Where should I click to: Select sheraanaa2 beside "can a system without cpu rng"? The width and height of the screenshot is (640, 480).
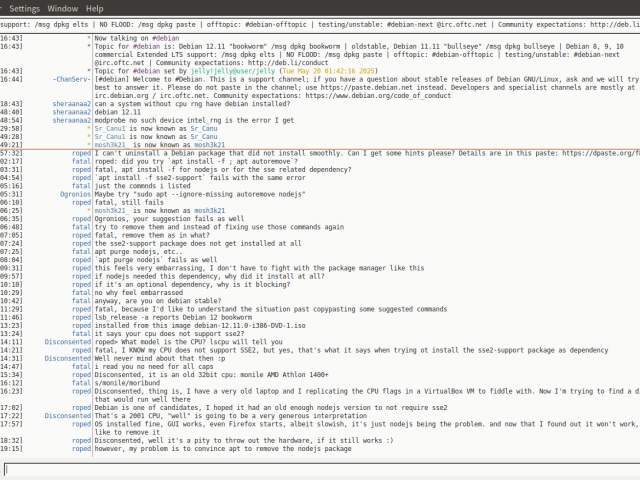pyautogui.click(x=71, y=104)
